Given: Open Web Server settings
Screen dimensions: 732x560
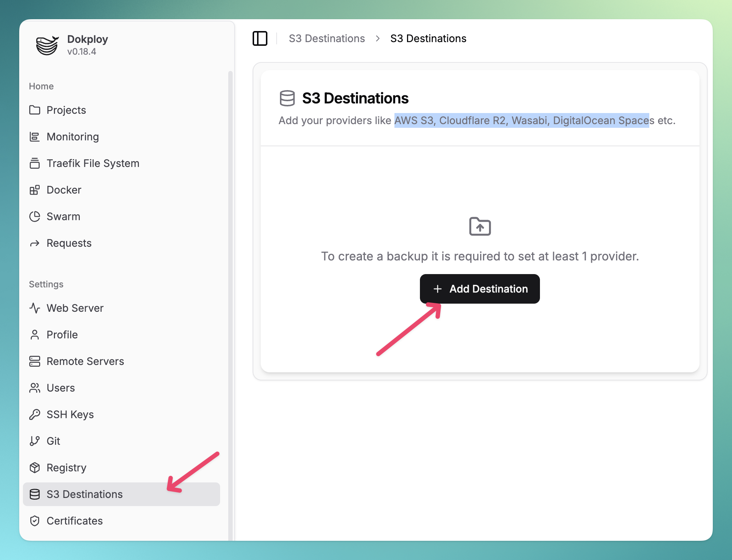Looking at the screenshot, I should pos(122,308).
